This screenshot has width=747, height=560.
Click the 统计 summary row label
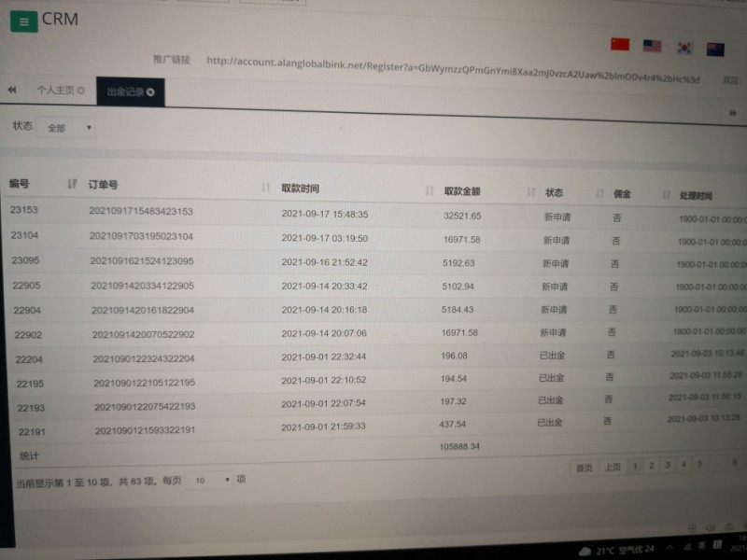pos(29,456)
